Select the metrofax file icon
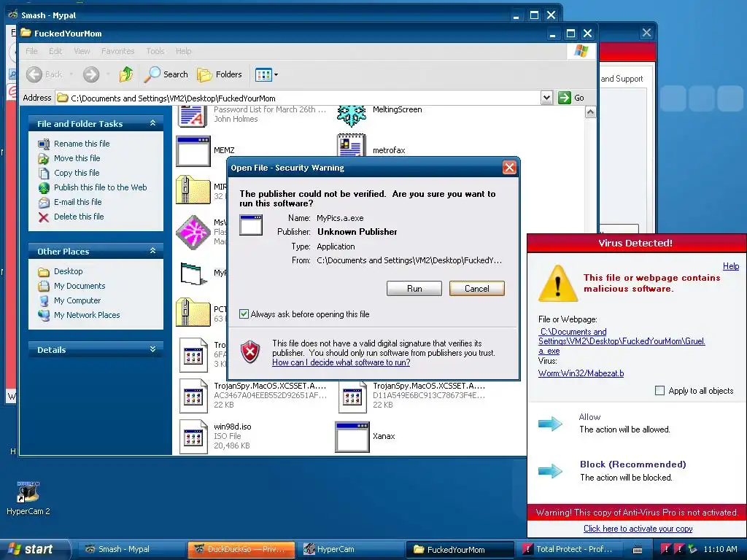This screenshot has width=747, height=560. (x=352, y=145)
